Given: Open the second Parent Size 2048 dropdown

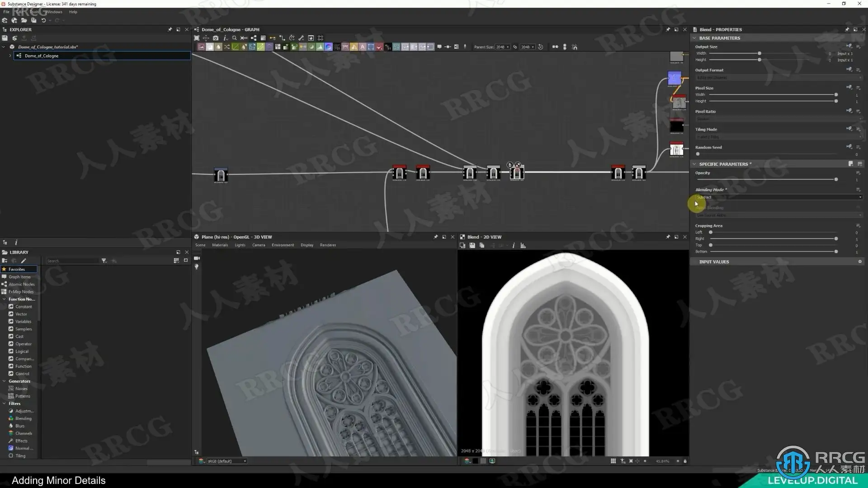Looking at the screenshot, I should pos(528,47).
